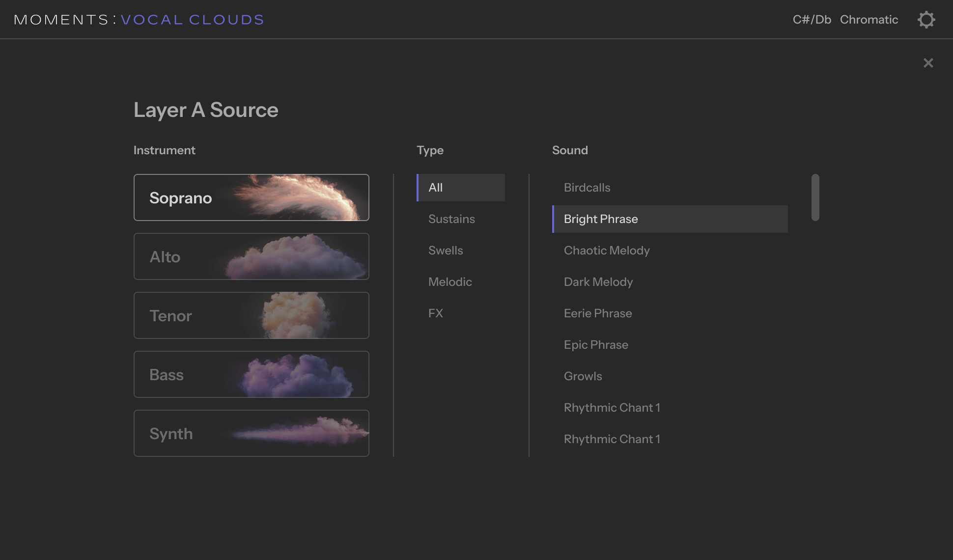953x560 pixels.
Task: Choose the Bright Phrase sound
Action: point(670,219)
